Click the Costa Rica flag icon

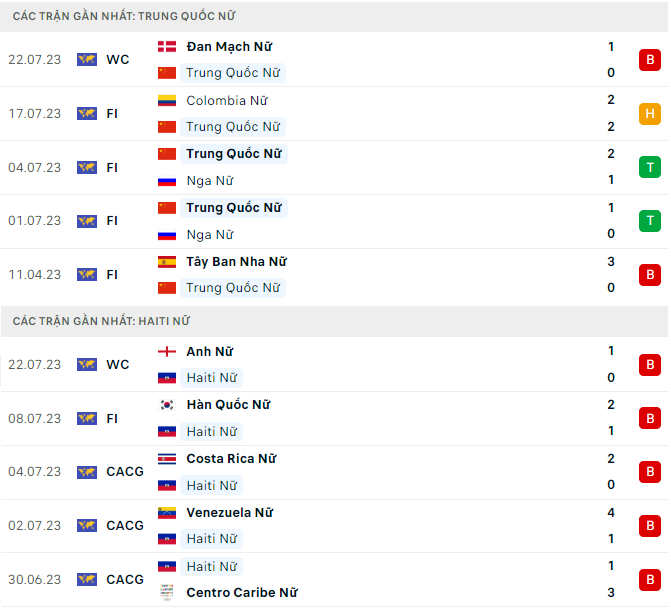[x=167, y=459]
